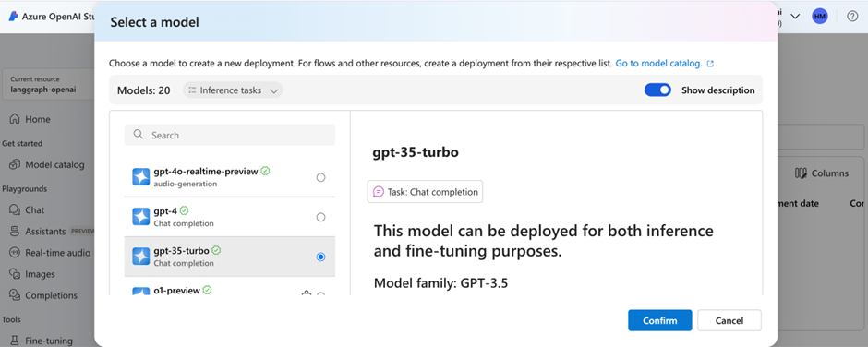Click the Confirm button

(660, 320)
